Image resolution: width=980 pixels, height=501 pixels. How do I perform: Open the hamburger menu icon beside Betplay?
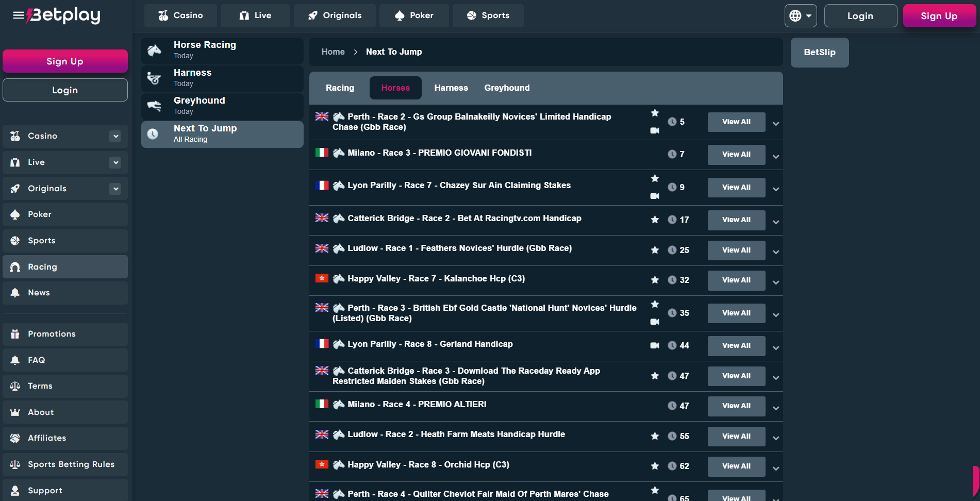(x=19, y=15)
